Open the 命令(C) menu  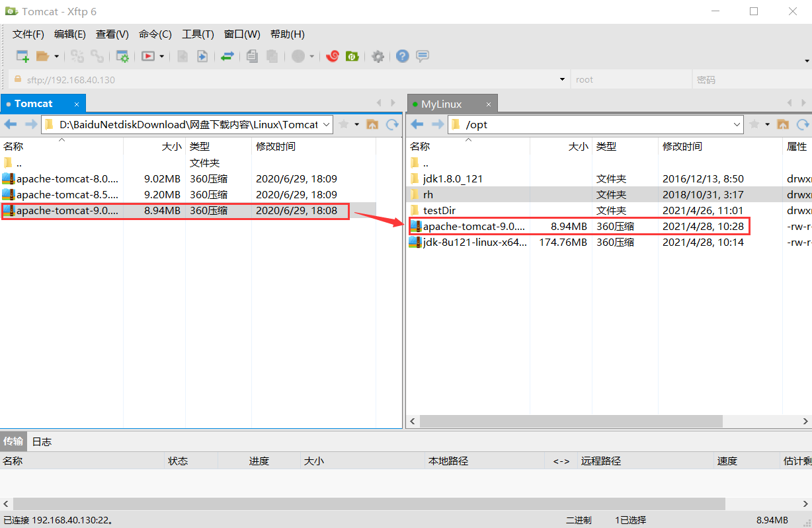(155, 34)
